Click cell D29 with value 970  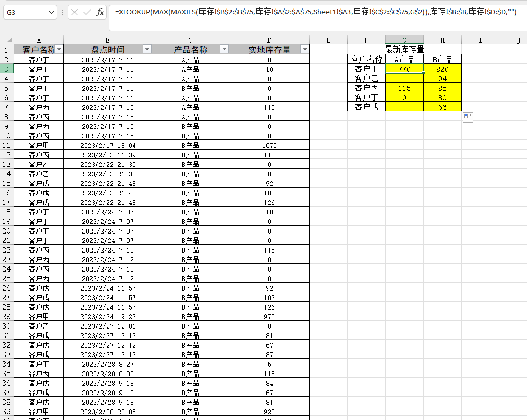click(x=269, y=316)
